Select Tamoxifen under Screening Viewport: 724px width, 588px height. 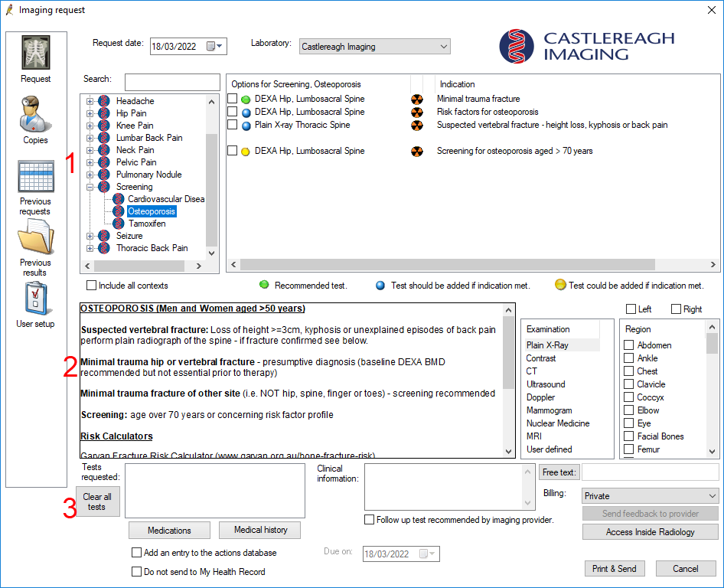tap(146, 224)
